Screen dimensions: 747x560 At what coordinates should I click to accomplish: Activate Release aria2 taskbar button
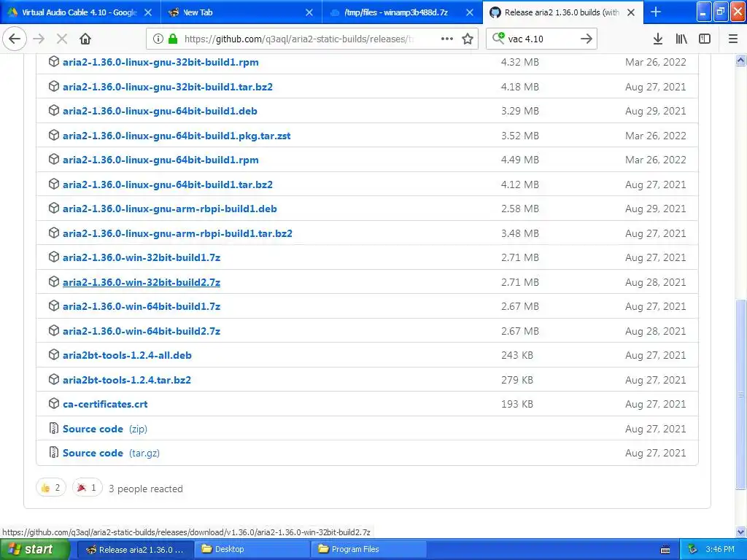tap(135, 550)
